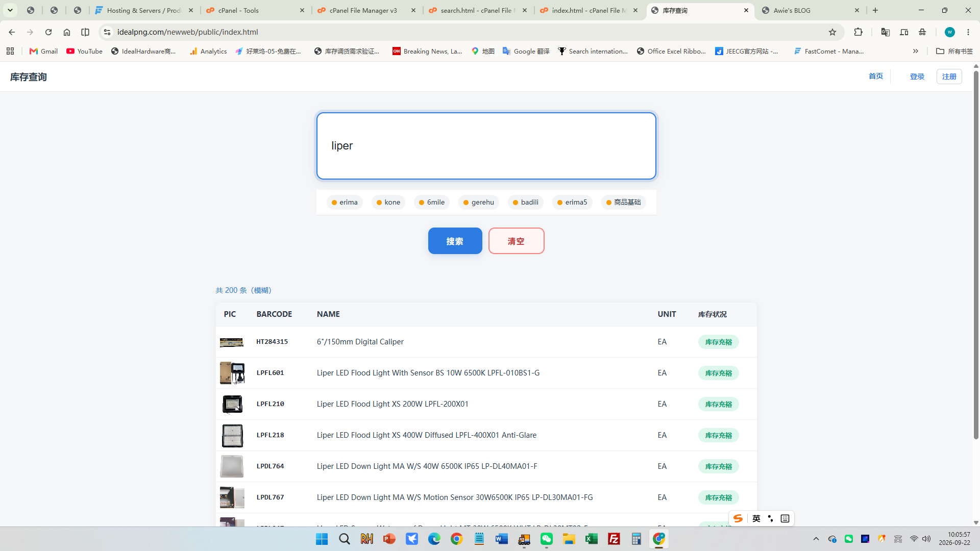This screenshot has width=980, height=551.
Task: Open the Chrome extensions puzzle icon
Action: click(859, 32)
